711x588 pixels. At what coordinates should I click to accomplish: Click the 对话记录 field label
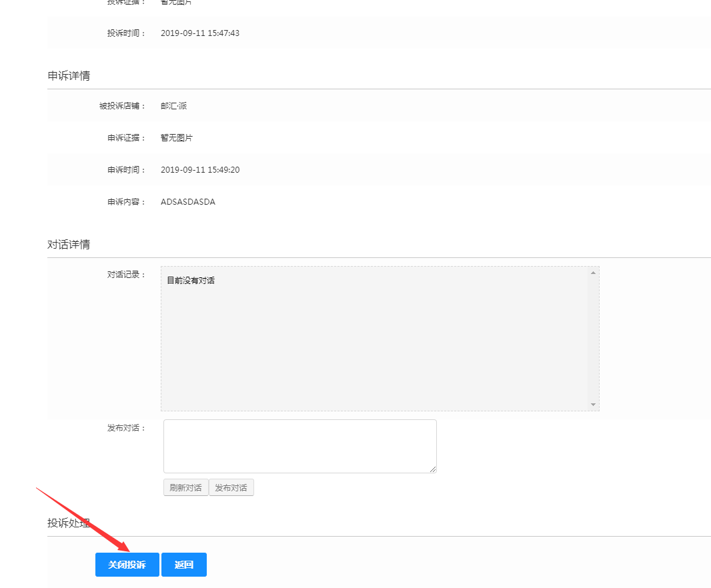[126, 275]
